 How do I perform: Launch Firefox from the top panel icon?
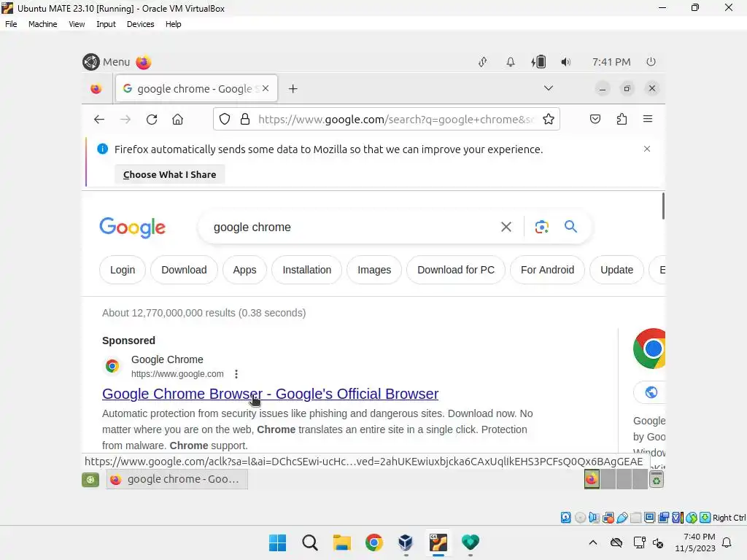pyautogui.click(x=144, y=62)
